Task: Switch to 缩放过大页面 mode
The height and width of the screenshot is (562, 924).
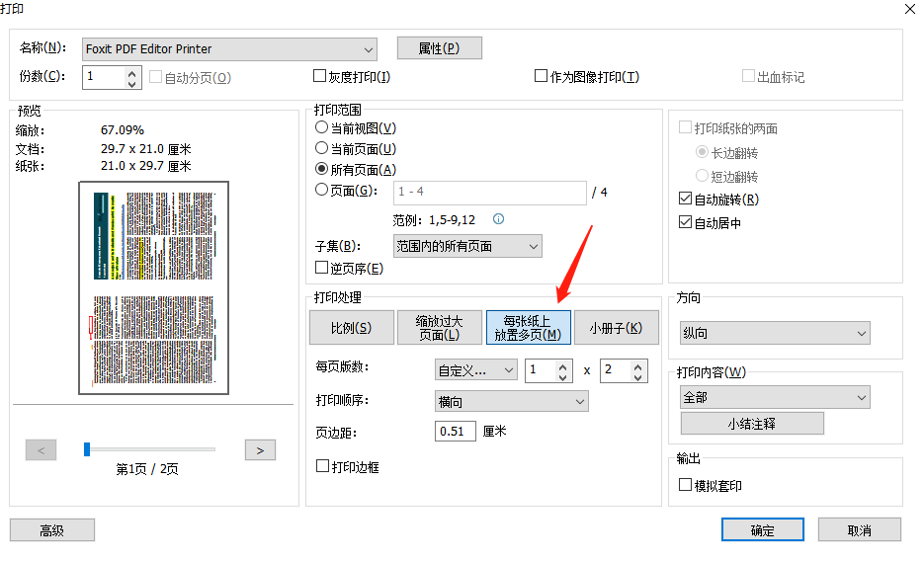Action: pos(440,328)
